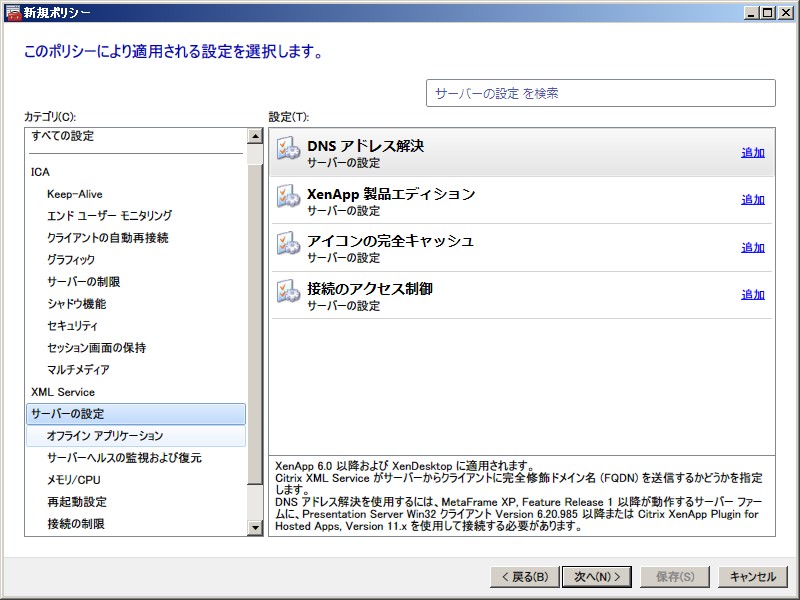The height and width of the screenshot is (600, 800).
Task: Click the 新規ポリシー title bar icon
Action: 12,12
